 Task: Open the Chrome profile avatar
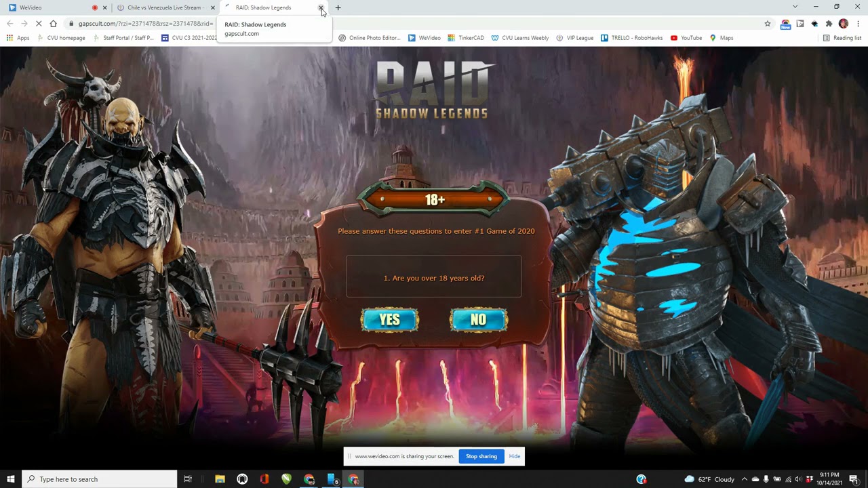coord(843,23)
